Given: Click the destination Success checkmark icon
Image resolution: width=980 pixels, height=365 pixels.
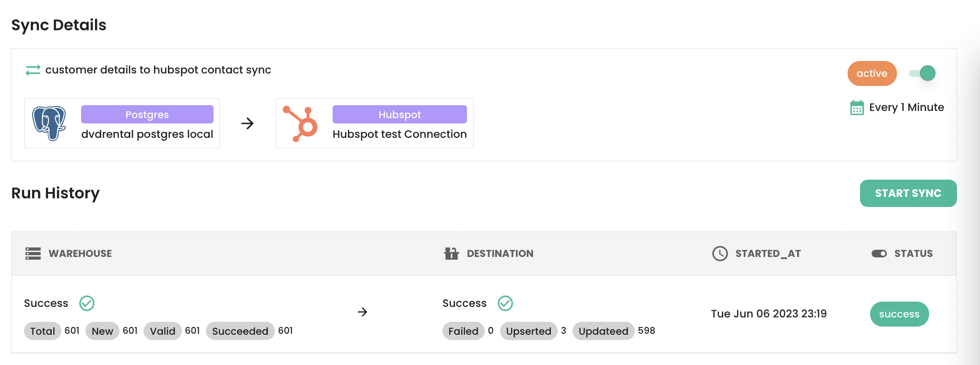Looking at the screenshot, I should (x=505, y=303).
